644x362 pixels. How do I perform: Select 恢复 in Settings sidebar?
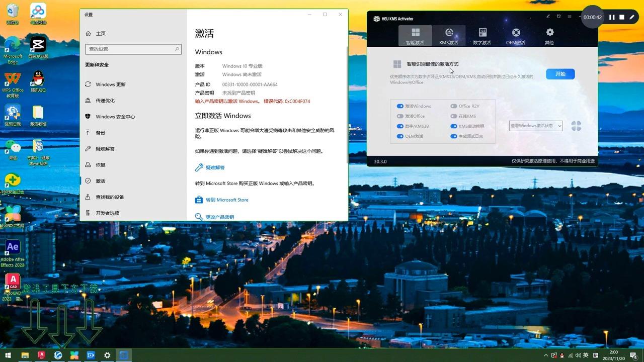tap(133, 165)
